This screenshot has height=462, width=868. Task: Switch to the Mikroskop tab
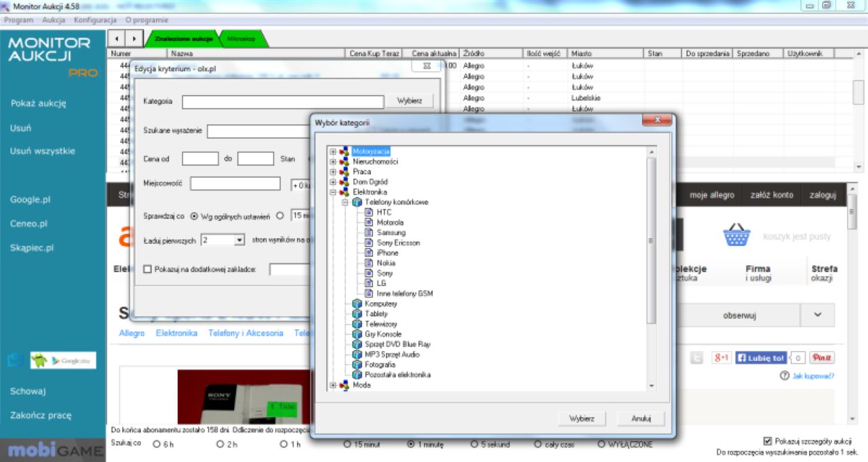click(241, 39)
